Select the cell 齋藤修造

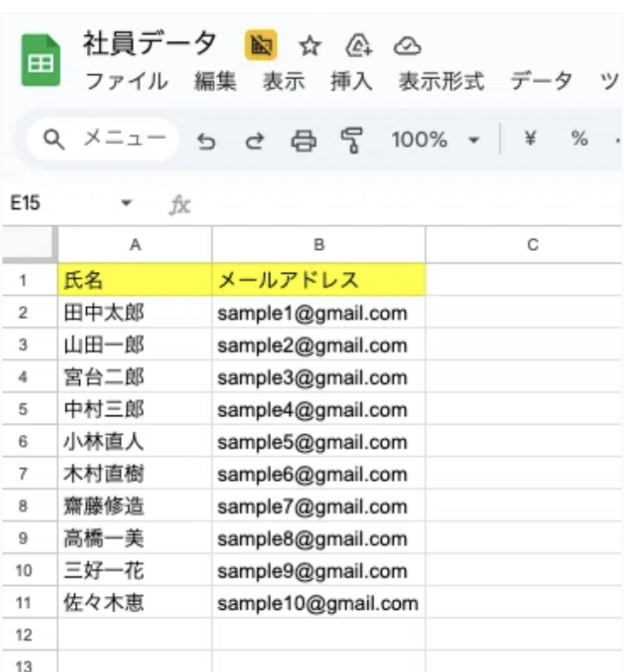pyautogui.click(x=135, y=507)
